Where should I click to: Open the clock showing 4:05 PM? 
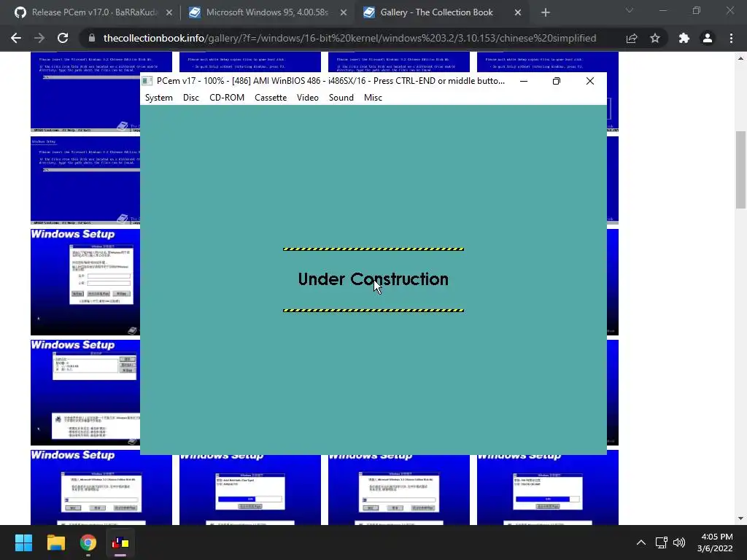[715, 542]
